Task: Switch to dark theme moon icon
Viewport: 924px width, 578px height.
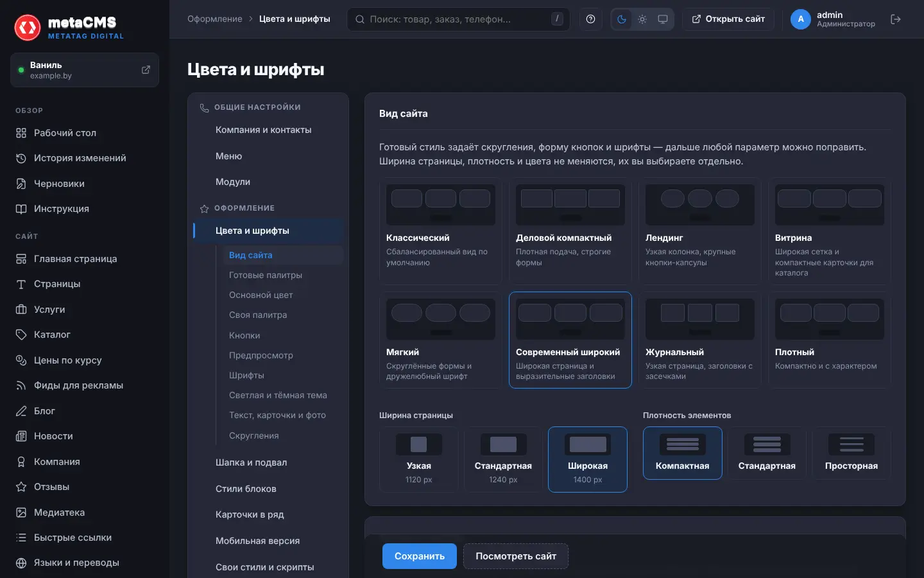Action: (622, 19)
